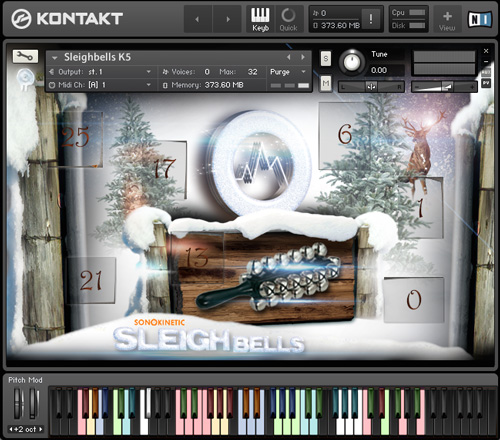This screenshot has width=500, height=440.
Task: Click the Kontakt logo
Action: pyautogui.click(x=67, y=19)
